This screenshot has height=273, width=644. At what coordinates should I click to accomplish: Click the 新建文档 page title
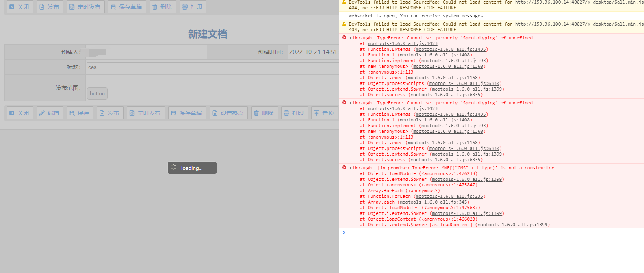tap(207, 34)
